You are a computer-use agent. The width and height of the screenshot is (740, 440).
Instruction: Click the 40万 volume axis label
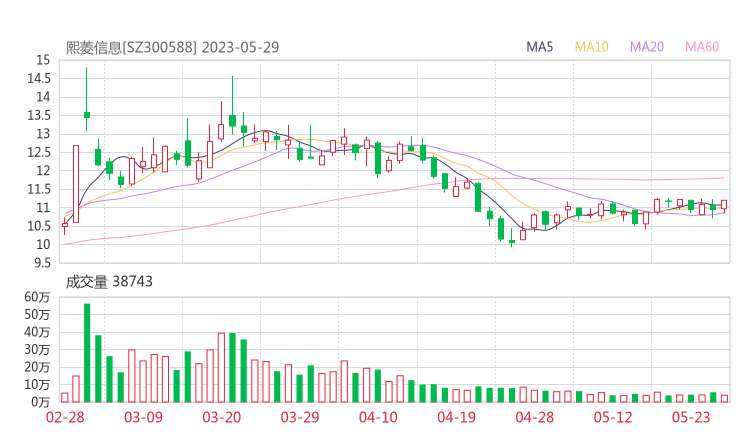(37, 332)
